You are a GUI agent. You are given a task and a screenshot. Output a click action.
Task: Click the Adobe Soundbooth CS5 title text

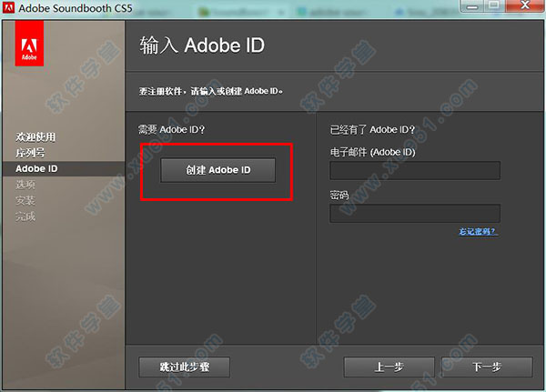76,8
